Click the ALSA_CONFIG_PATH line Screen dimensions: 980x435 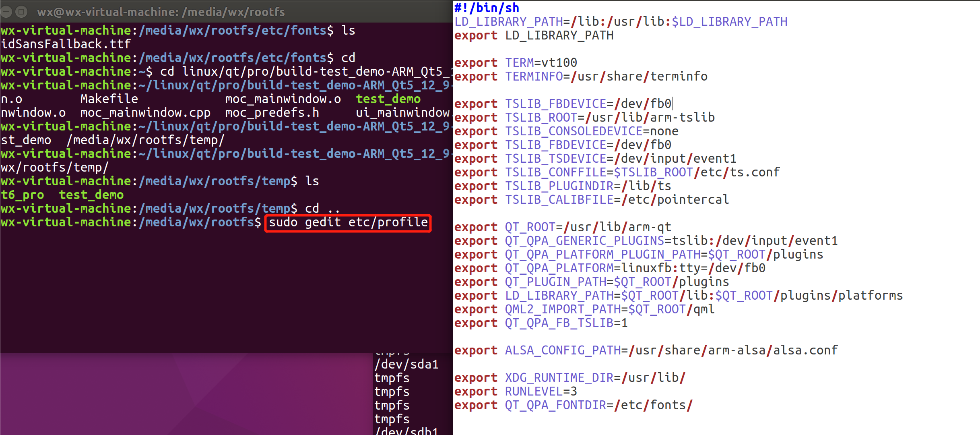[646, 350]
